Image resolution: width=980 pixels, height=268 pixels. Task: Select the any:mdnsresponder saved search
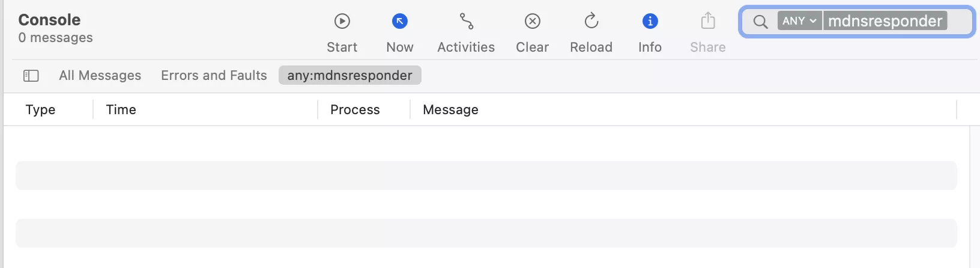(349, 76)
